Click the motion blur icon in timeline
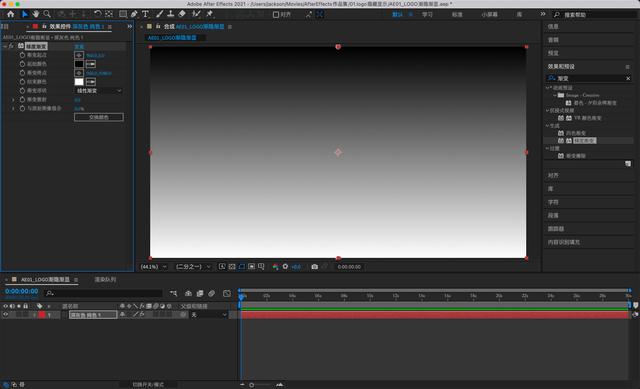This screenshot has height=389, width=640. pos(211,293)
